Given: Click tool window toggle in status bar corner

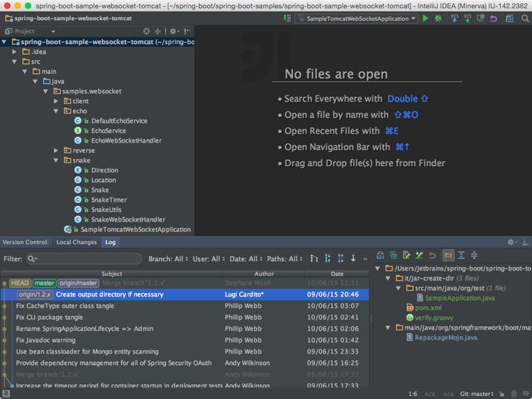Looking at the screenshot, I should [x=6, y=394].
